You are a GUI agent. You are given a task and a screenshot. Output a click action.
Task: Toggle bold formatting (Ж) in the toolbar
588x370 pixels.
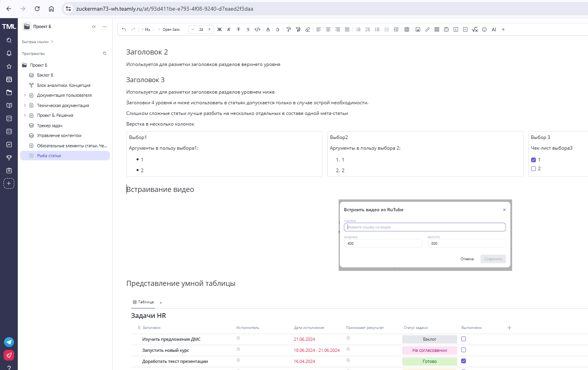(219, 29)
